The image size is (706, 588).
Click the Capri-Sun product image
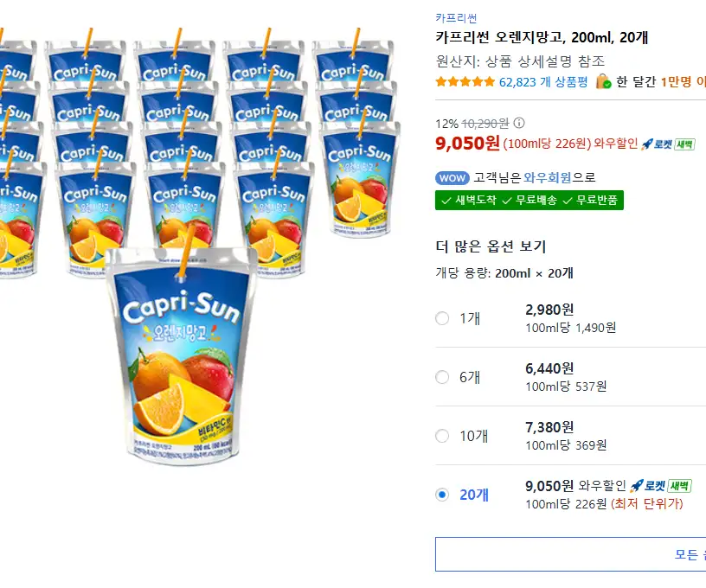tap(182, 355)
